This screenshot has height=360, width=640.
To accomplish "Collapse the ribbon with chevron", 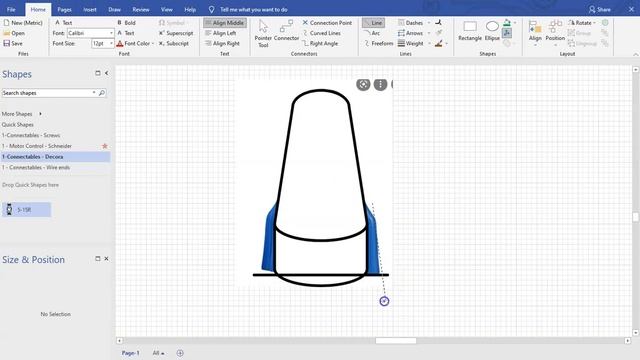I will tap(636, 54).
